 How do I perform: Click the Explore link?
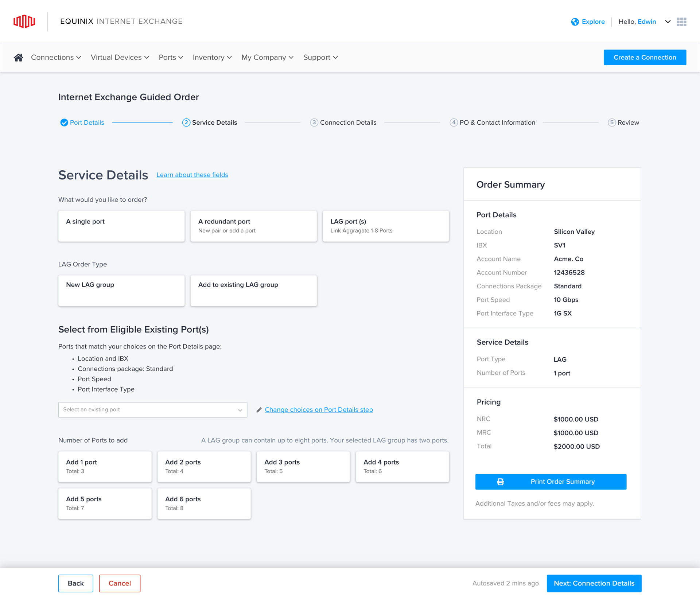pos(593,22)
